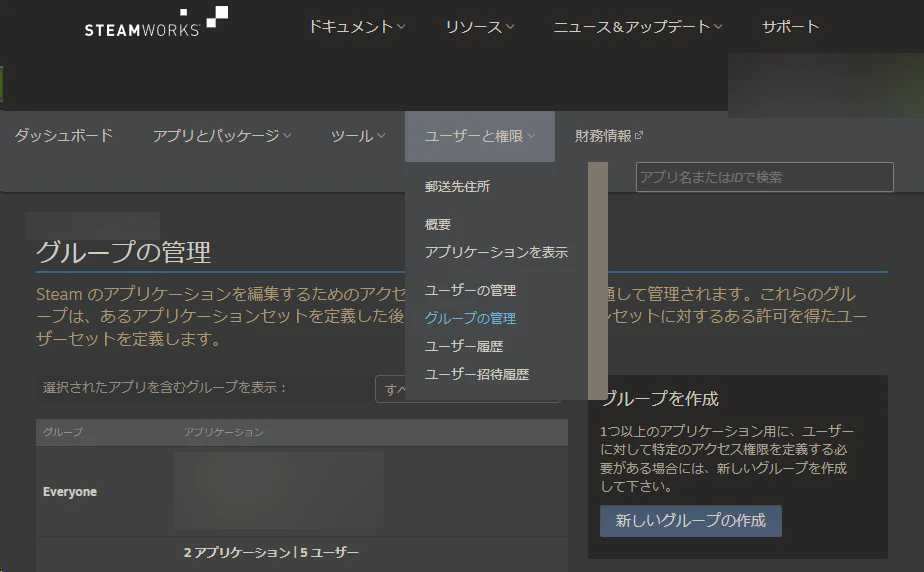Click the グループの管理 page heading
The image size is (924, 572).
pos(123,252)
